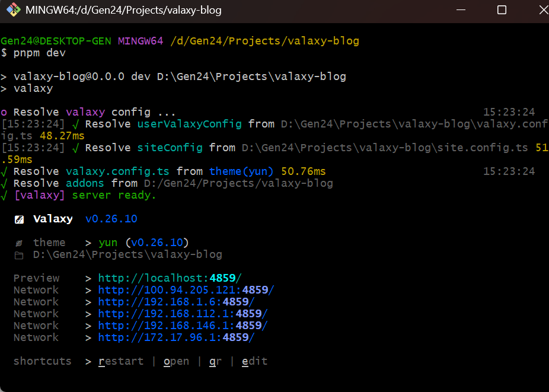Click the restart shortcut
Image resolution: width=549 pixels, height=392 pixels.
121,361
